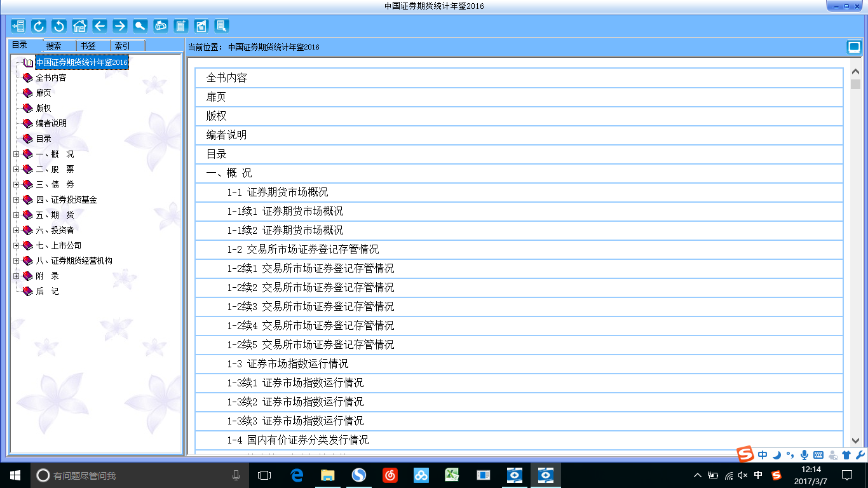
Task: Click the counterclockwise arrow toolbar icon
Action: pos(59,26)
